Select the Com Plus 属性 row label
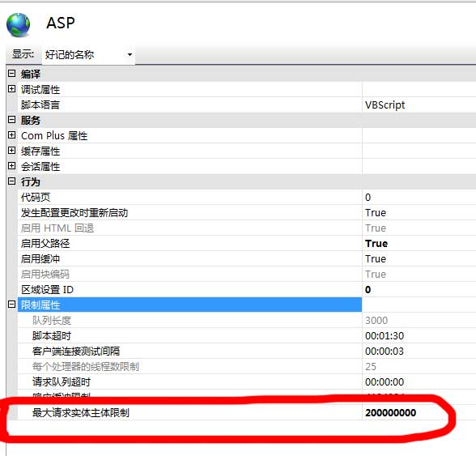 54,135
